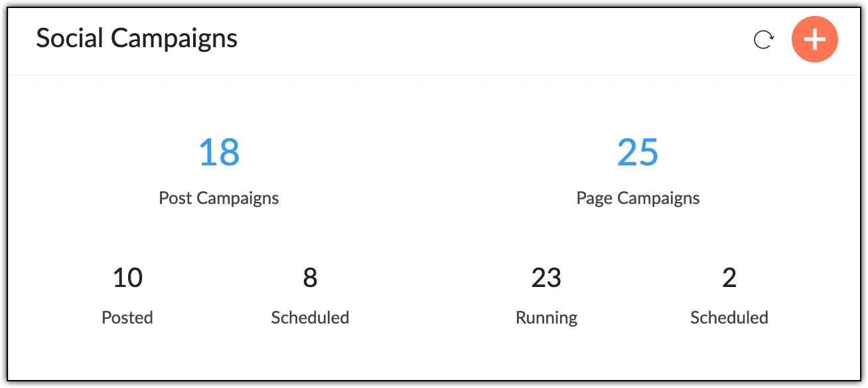
Task: Select the number 8 post scheduled count
Action: 310,278
